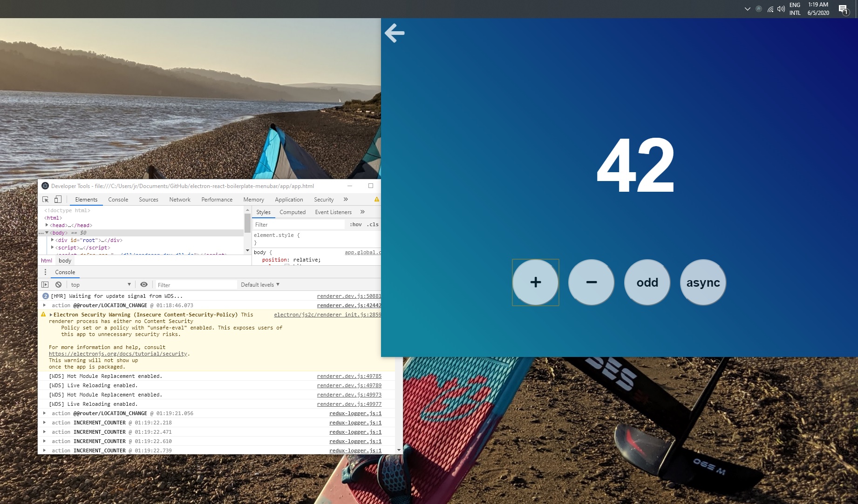Show hidden system tray icons
Viewport: 858px width, 504px height.
[748, 9]
